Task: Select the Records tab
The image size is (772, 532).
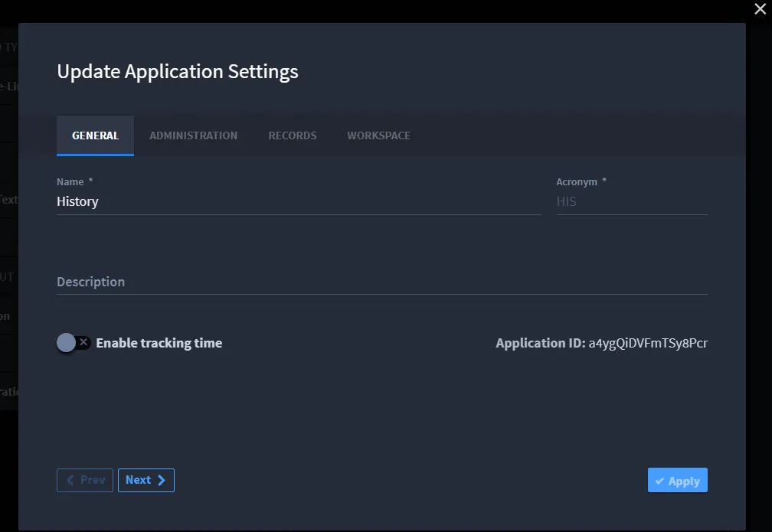Action: click(293, 135)
